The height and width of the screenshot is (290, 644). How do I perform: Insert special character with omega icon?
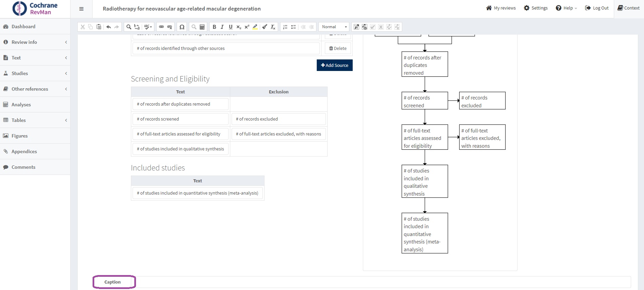pos(182,27)
